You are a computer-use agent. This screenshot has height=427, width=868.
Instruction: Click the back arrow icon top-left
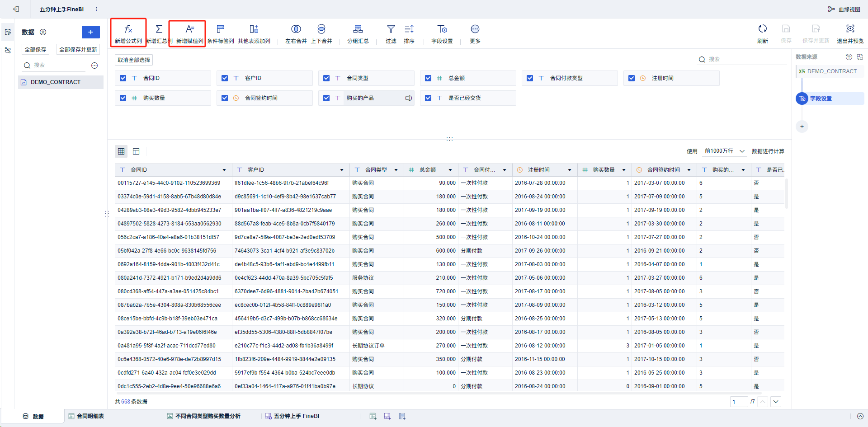coord(16,9)
